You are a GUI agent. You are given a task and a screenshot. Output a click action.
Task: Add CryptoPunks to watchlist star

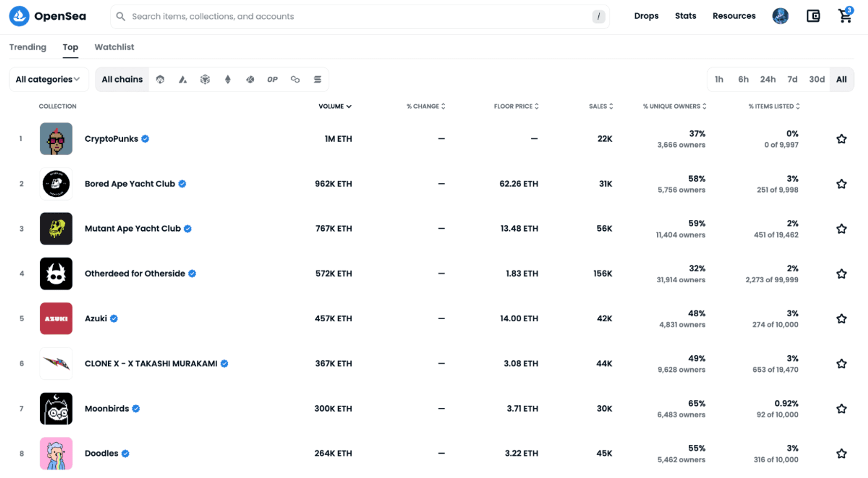[x=841, y=139]
